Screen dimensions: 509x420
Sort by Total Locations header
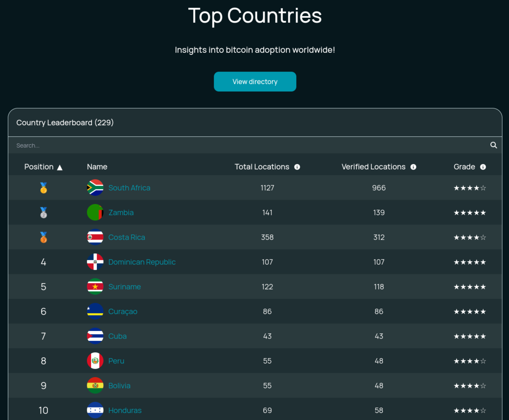262,167
